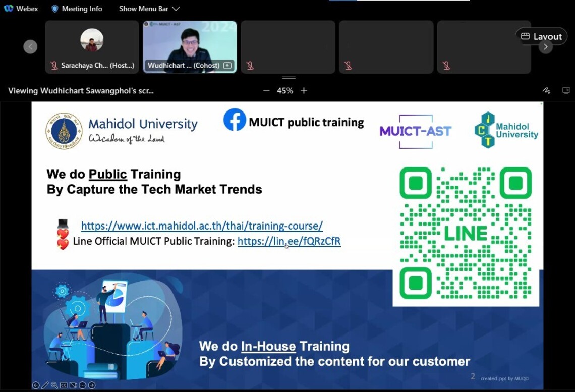Open the Layout options
Image resolution: width=575 pixels, height=392 pixels.
[x=541, y=36]
